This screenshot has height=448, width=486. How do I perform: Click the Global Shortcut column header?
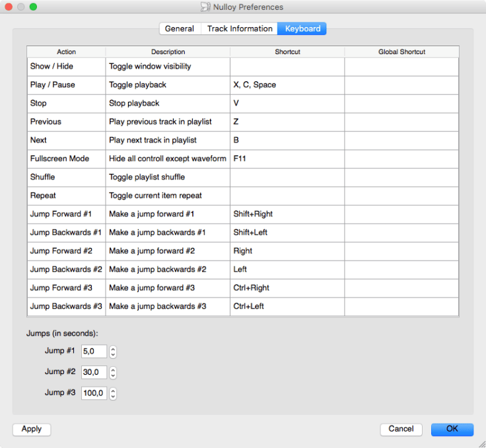tap(401, 51)
